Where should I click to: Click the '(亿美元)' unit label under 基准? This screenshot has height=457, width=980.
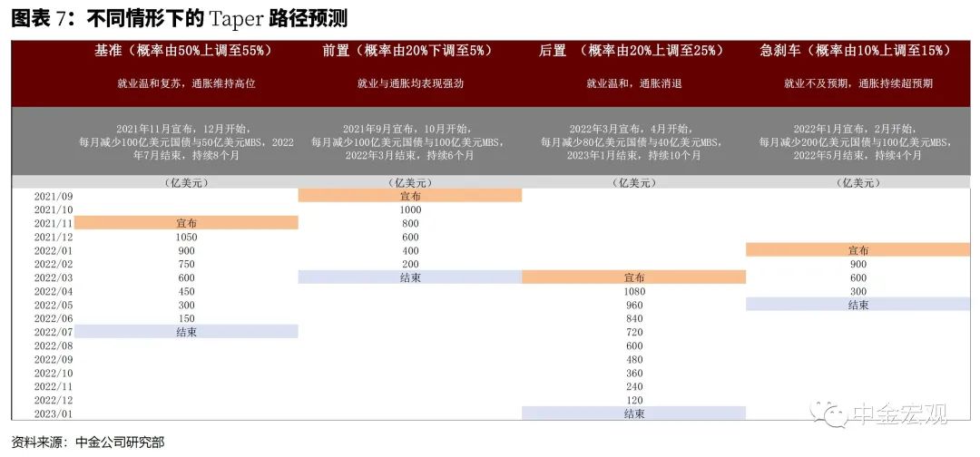click(186, 183)
